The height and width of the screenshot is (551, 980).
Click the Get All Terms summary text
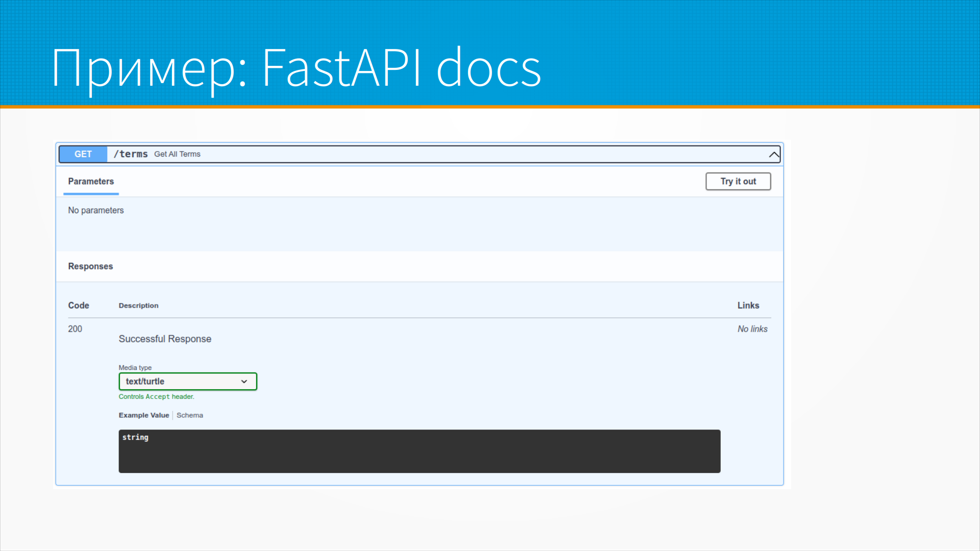pyautogui.click(x=177, y=154)
